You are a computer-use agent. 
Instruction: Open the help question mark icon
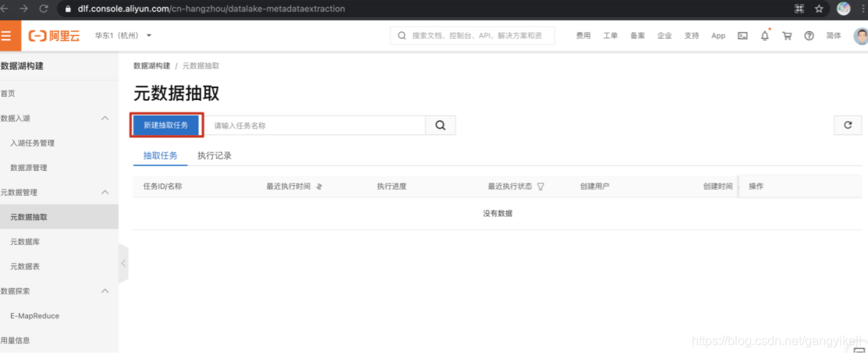pyautogui.click(x=809, y=35)
